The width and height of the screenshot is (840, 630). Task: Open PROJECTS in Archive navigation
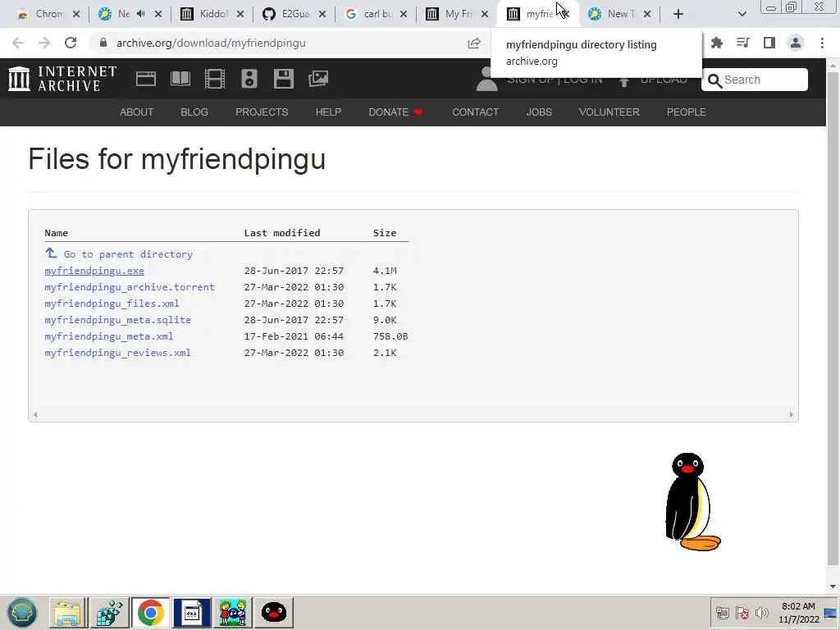click(x=262, y=112)
